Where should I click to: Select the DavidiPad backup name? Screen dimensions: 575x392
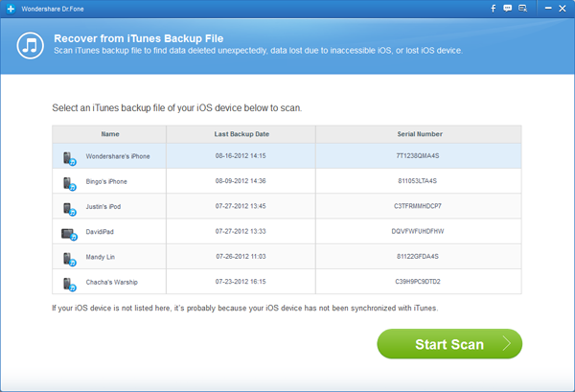(100, 232)
